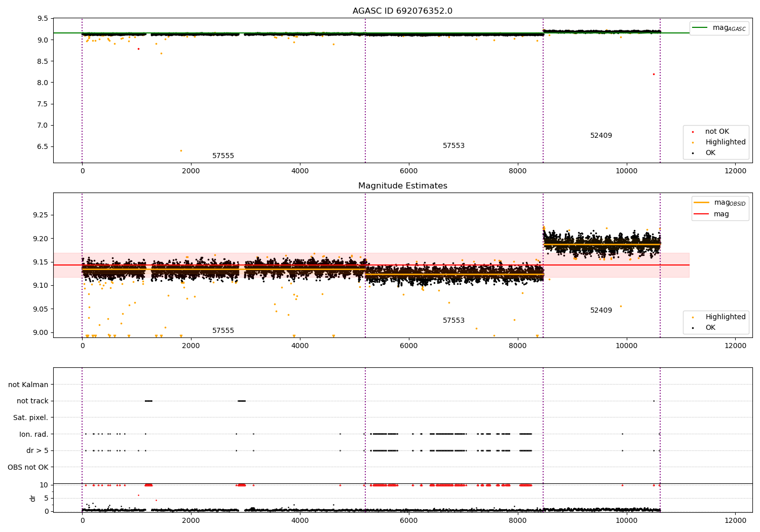
Task: Click the 'Sat. pixel.' row label
Action: point(31,418)
